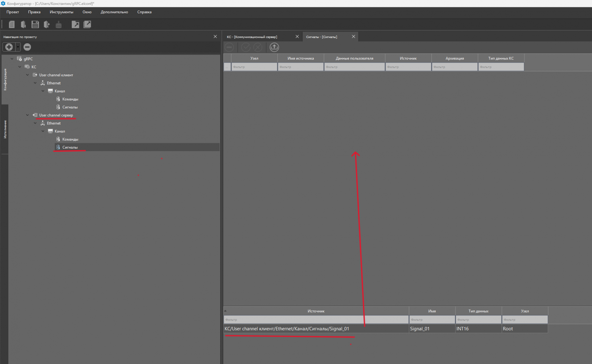Click the door-with-arrow export icon

pos(47,25)
